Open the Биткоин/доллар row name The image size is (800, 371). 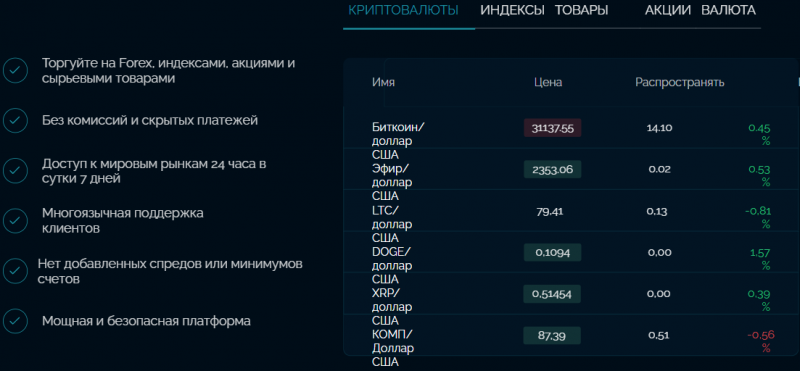click(x=398, y=134)
